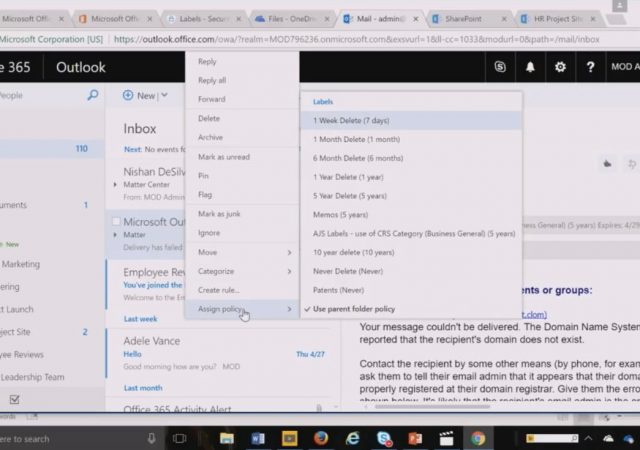Open help question mark icon
This screenshot has height=450, width=640.
coord(590,67)
